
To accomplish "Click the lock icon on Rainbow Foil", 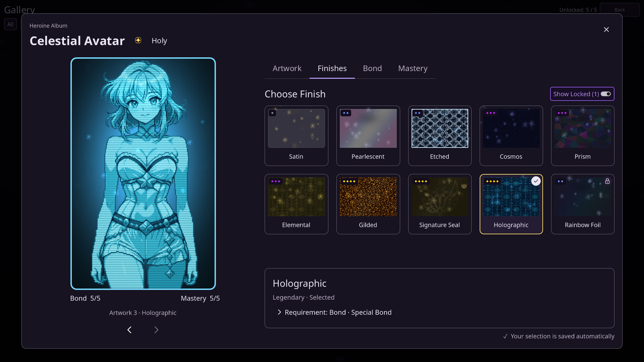I will pyautogui.click(x=607, y=181).
